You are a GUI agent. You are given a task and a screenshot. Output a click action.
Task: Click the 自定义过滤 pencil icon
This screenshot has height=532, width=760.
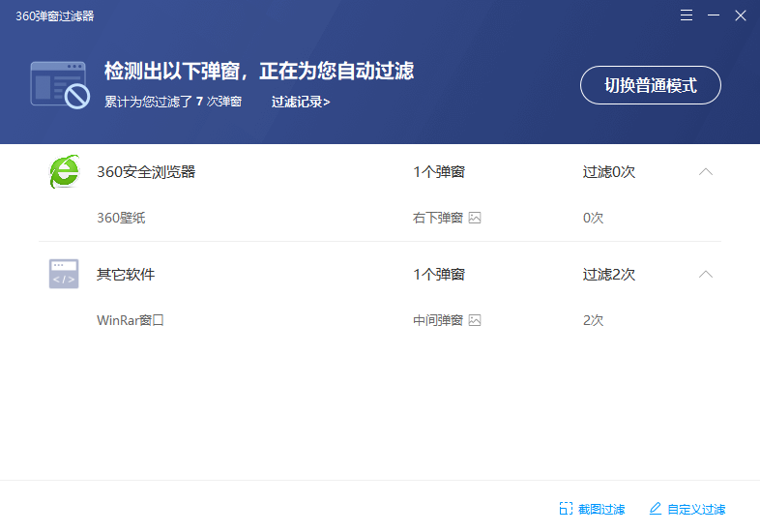[x=656, y=509]
